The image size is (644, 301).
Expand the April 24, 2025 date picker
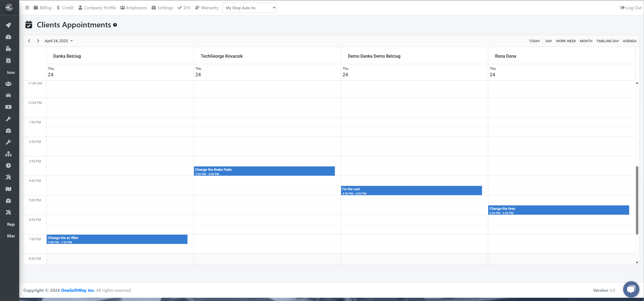(x=59, y=41)
